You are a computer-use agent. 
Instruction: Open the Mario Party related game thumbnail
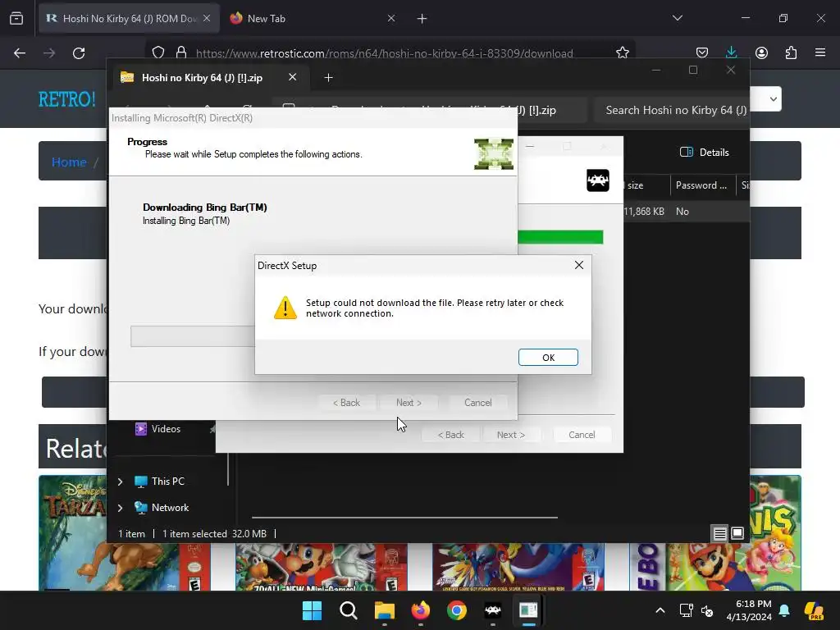(x=322, y=567)
